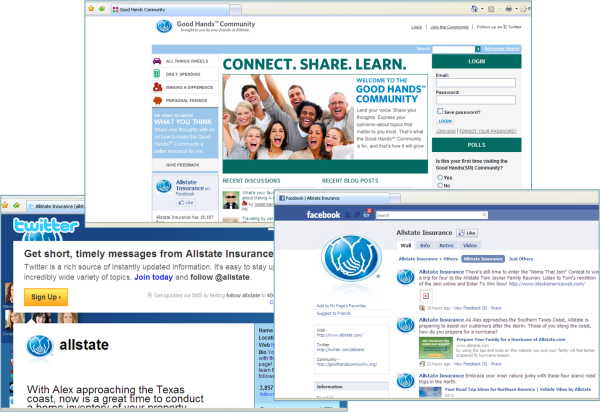Click the Join today link on Twitter
This screenshot has height=412, width=600.
point(153,277)
